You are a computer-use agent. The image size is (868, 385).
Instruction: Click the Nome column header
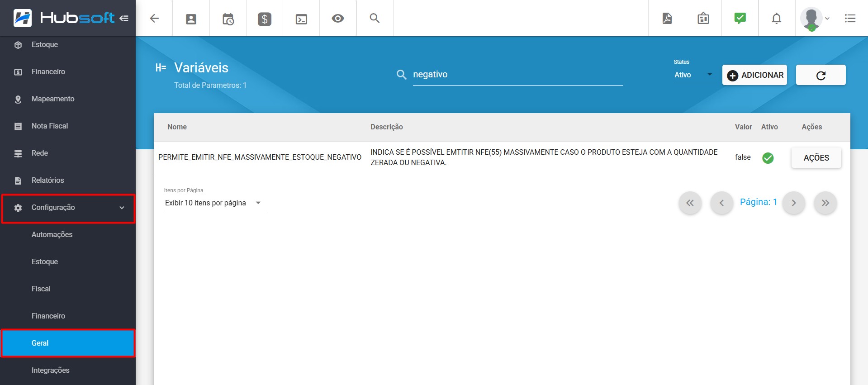[177, 127]
